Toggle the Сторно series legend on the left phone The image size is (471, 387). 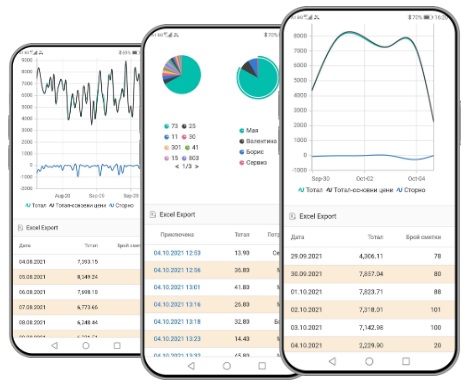[121, 205]
